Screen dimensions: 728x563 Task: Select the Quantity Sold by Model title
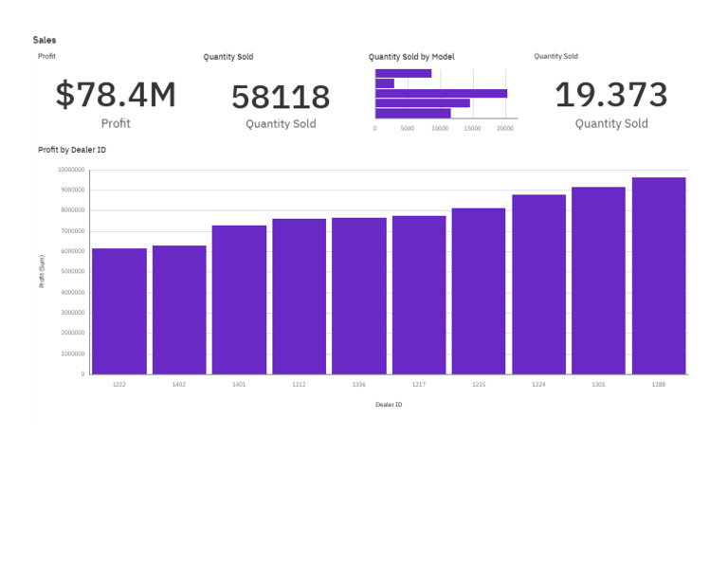coord(411,57)
